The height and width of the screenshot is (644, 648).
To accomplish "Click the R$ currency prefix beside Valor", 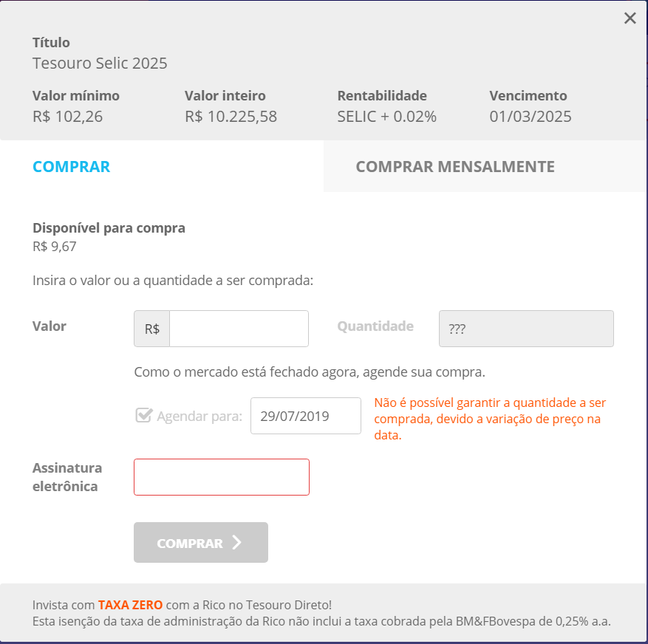I will click(152, 329).
